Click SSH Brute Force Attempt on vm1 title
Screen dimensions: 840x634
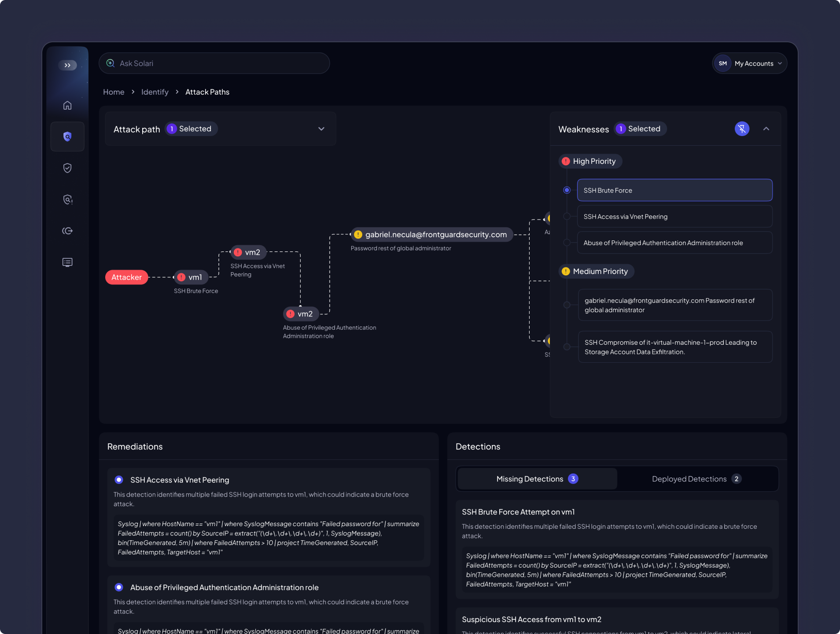pos(518,512)
